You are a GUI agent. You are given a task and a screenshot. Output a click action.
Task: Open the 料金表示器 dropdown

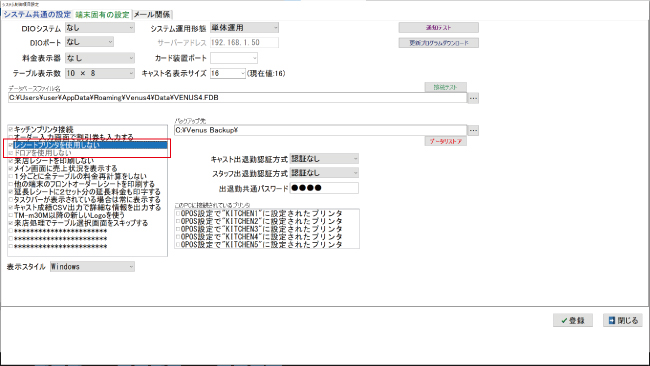click(x=100, y=58)
